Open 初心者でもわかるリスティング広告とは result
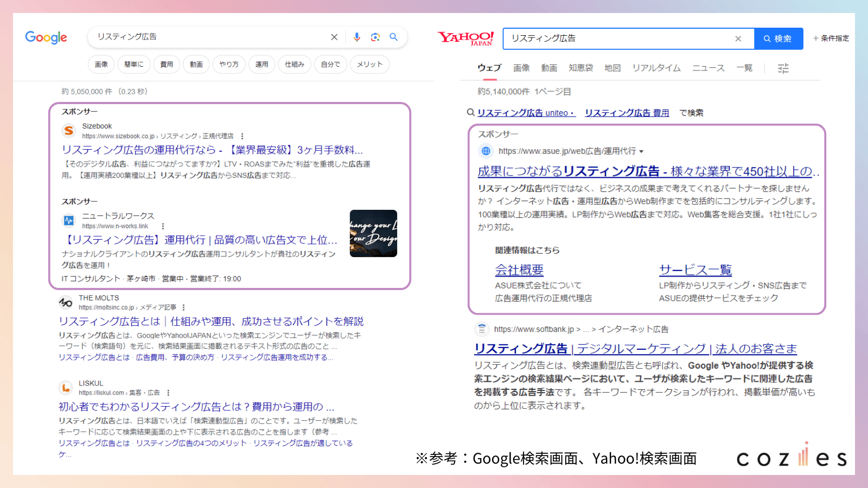This screenshot has height=488, width=868. [x=196, y=407]
